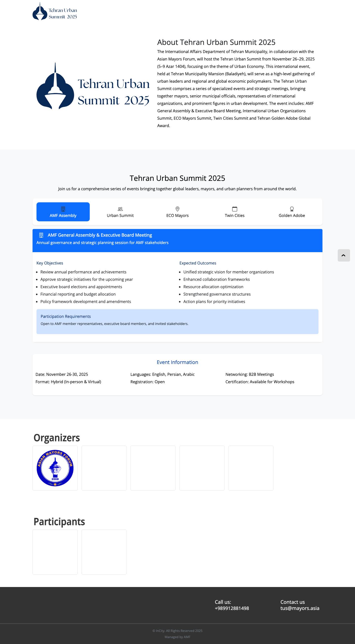Click the calendar icon above Twin Cities

click(x=235, y=209)
